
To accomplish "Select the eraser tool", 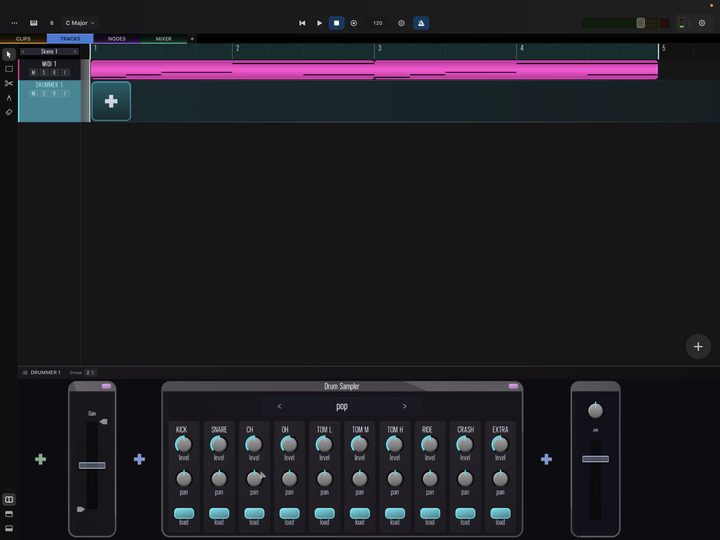I will tap(9, 112).
